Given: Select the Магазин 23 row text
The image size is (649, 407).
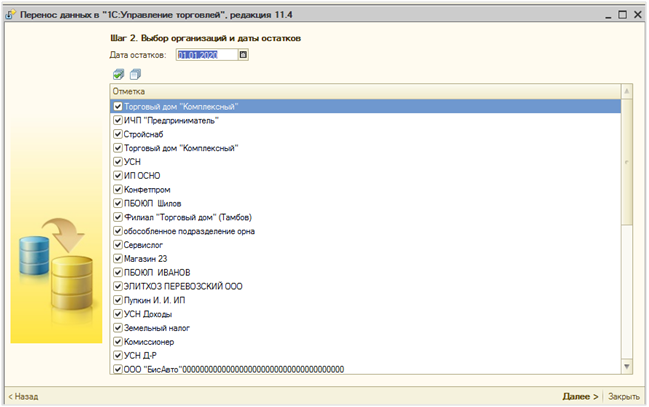Looking at the screenshot, I should point(146,259).
